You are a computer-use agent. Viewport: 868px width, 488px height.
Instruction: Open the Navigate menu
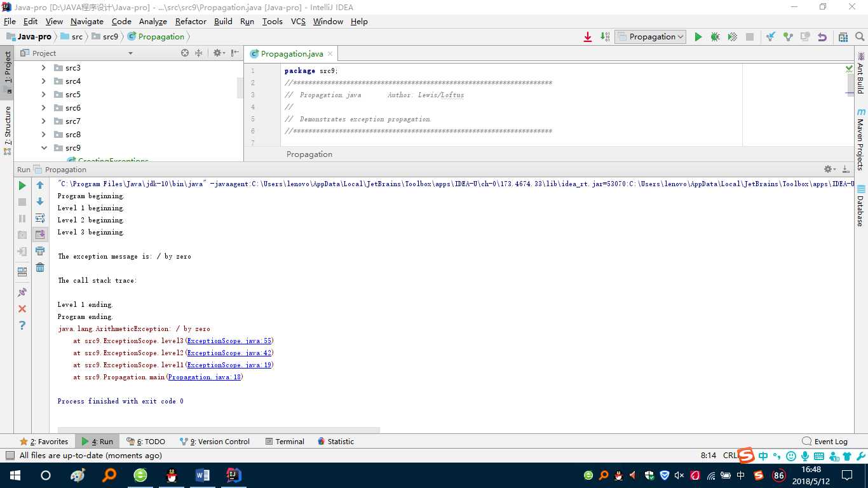pyautogui.click(x=86, y=22)
